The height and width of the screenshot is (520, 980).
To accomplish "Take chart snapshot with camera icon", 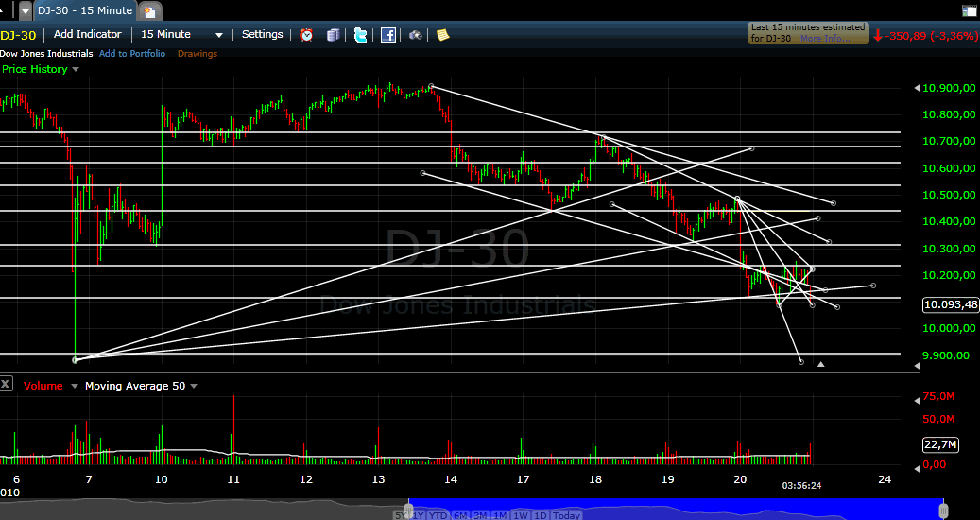I will click(416, 35).
